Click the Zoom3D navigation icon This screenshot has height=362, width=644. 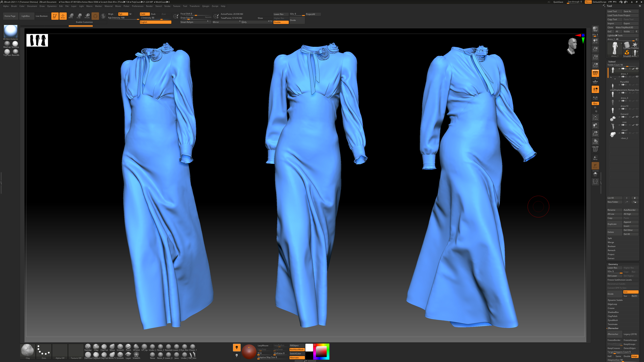[x=595, y=133]
